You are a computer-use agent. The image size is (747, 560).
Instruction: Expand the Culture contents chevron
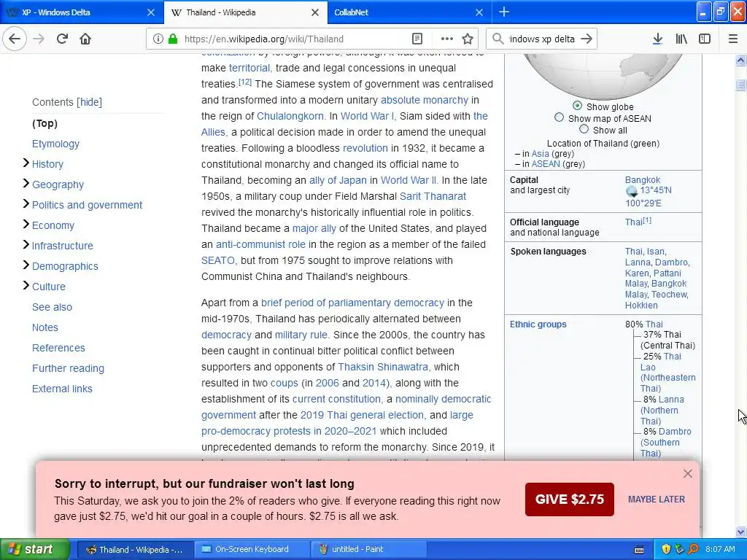(x=26, y=286)
